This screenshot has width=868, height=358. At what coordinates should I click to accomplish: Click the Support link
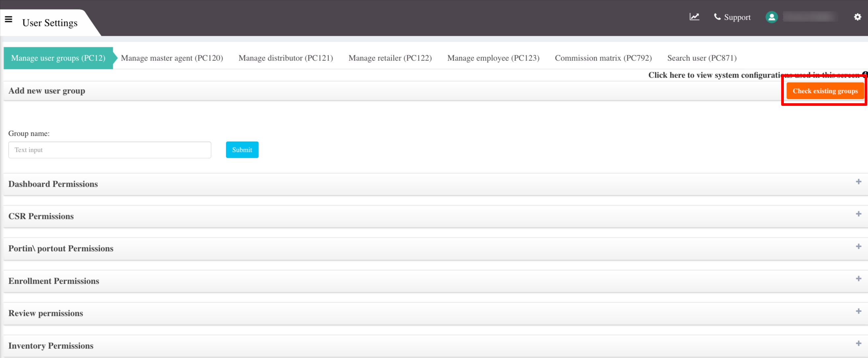point(737,17)
